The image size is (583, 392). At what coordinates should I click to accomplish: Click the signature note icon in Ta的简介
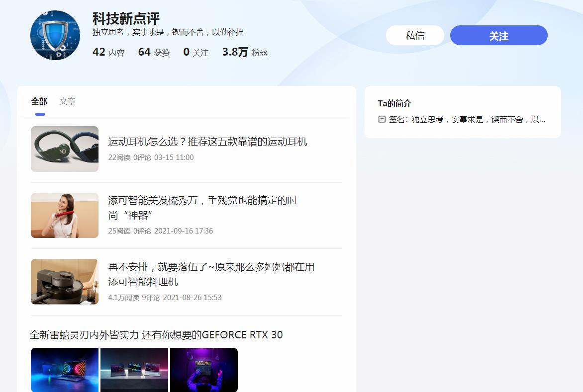[382, 119]
